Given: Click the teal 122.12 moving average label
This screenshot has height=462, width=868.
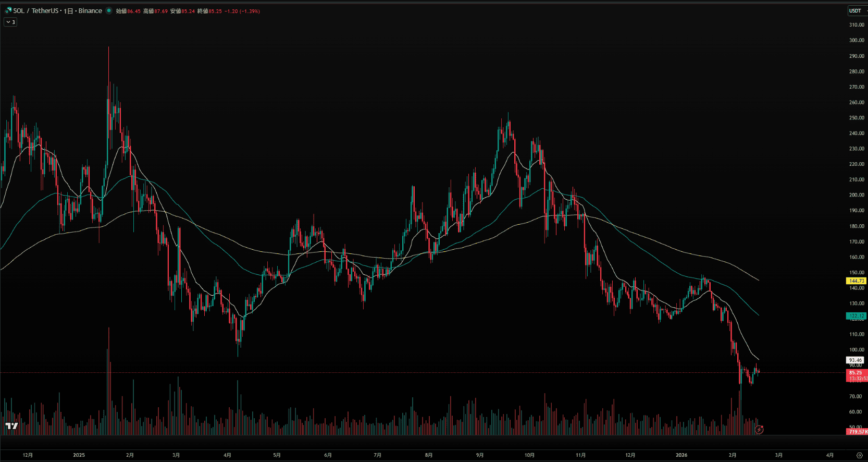Looking at the screenshot, I should (x=856, y=316).
